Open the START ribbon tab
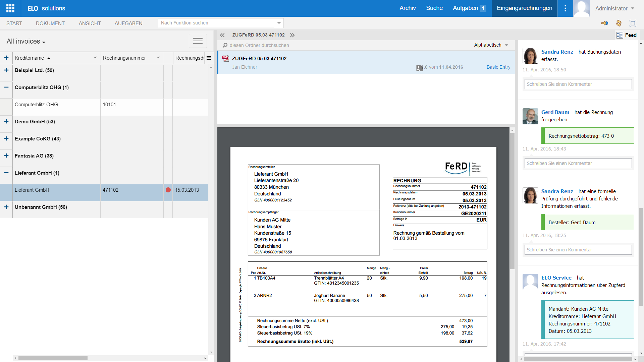Screen dimensions: 644x362 (x=14, y=23)
